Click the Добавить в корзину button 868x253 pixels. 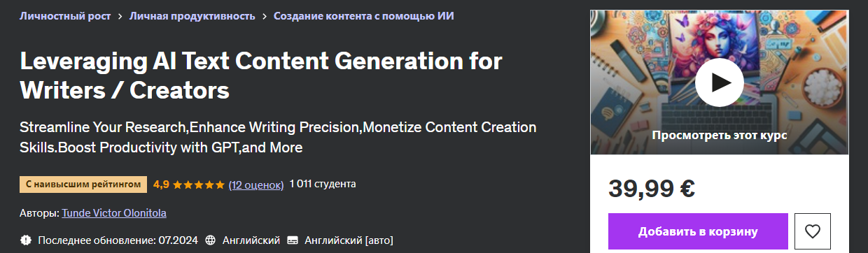pos(698,231)
